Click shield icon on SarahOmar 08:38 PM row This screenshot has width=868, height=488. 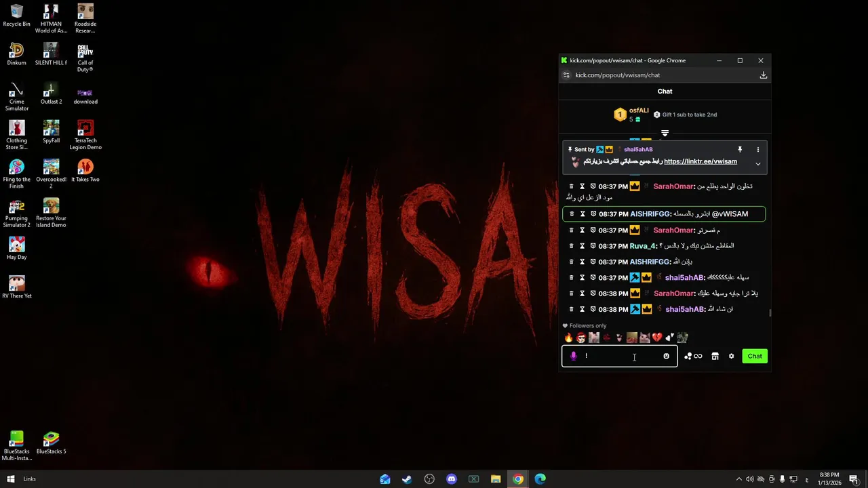[593, 293]
